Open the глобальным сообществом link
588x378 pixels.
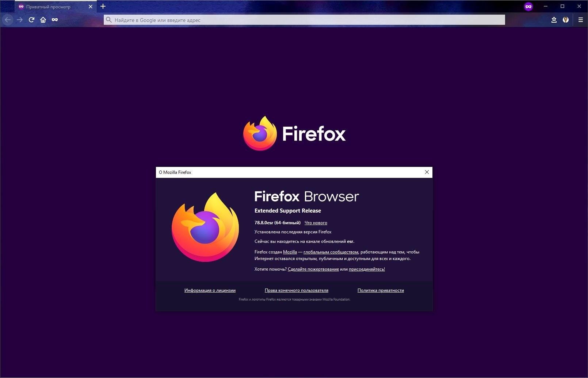pyautogui.click(x=331, y=252)
